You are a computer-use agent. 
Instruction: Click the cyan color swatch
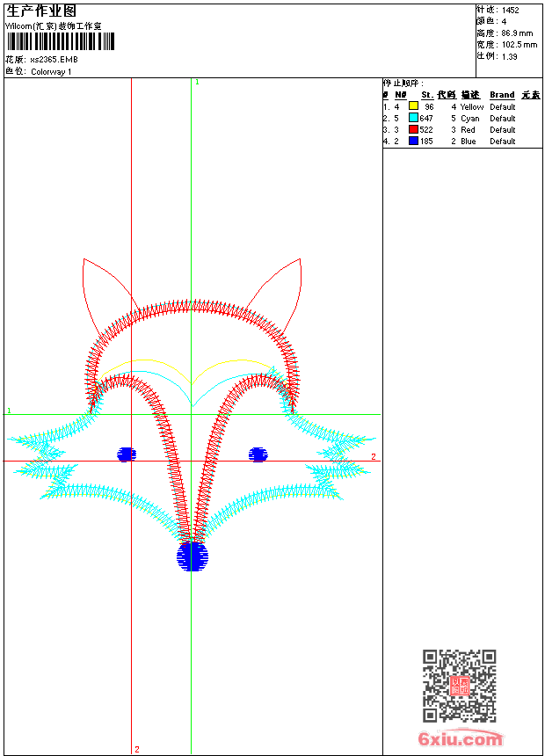(x=413, y=118)
